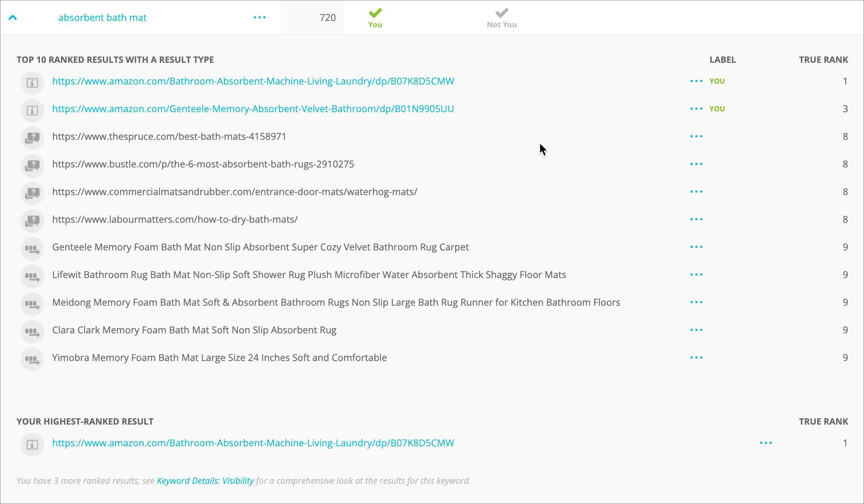864x504 pixels.
Task: Click the grey Not You checkmark
Action: click(502, 18)
